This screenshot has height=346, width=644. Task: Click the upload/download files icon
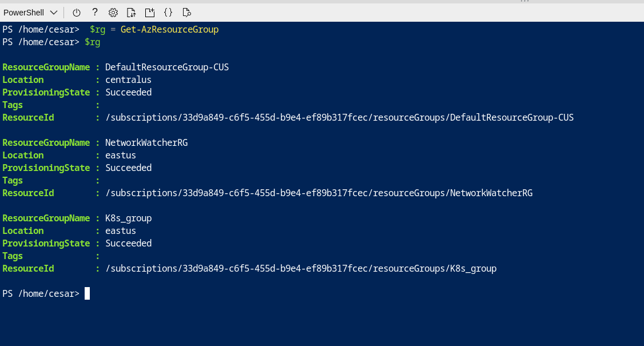132,13
